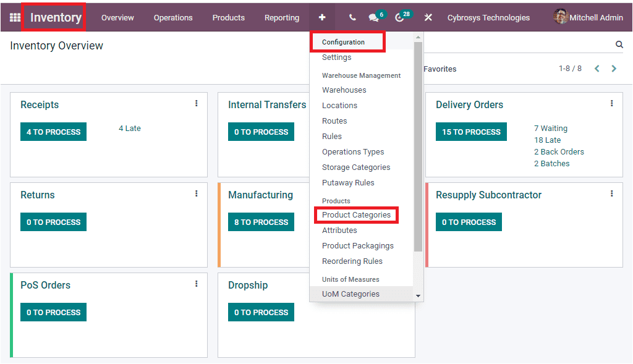Select Product Categories from the Configuration menu
Viewport: 633px width, 364px height.
click(356, 214)
